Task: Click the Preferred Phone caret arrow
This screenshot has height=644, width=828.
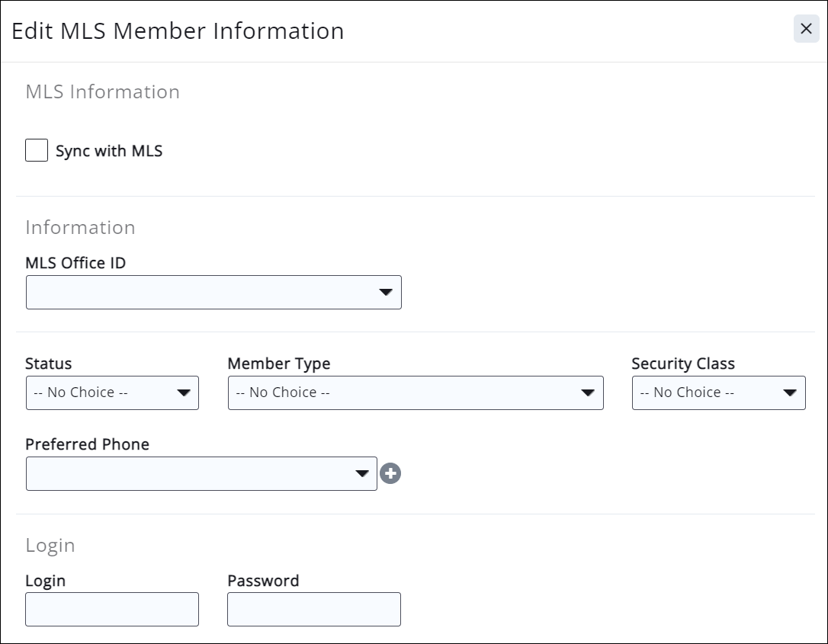Action: click(x=362, y=474)
